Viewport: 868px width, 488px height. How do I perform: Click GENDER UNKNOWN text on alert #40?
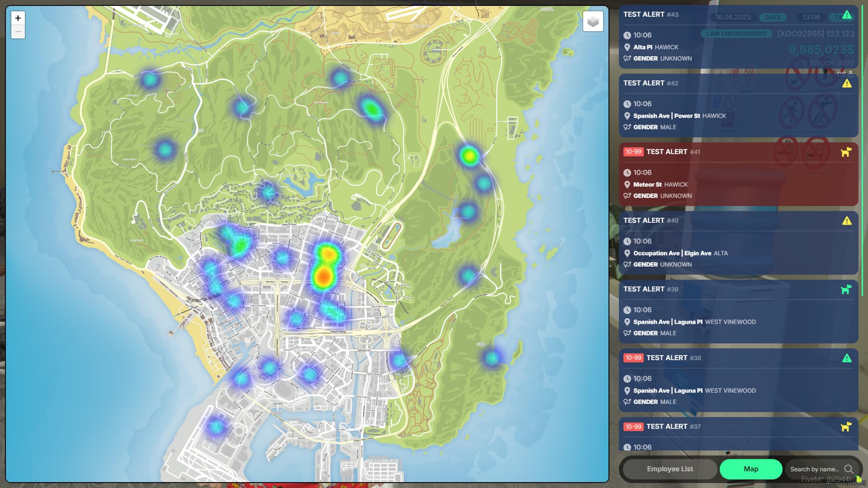coord(662,264)
